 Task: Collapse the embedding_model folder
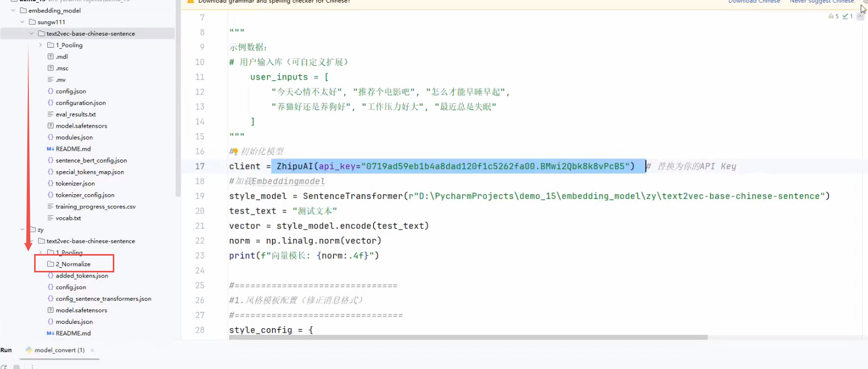(13, 10)
